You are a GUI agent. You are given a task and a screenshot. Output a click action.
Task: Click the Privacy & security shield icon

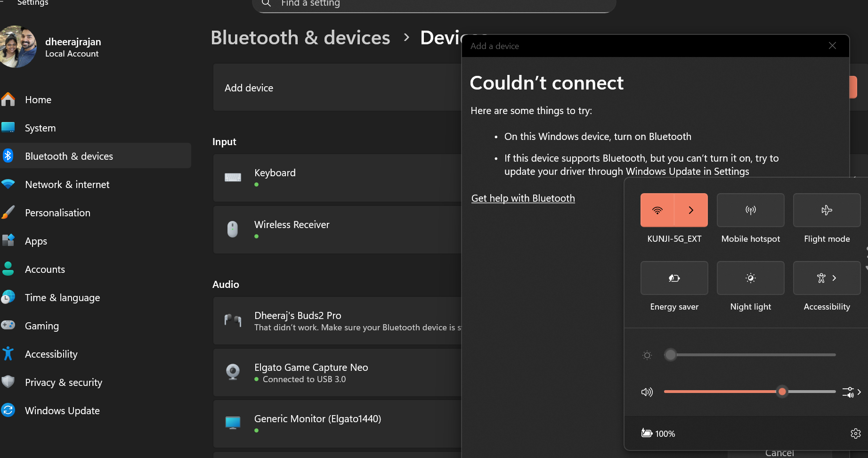point(8,382)
